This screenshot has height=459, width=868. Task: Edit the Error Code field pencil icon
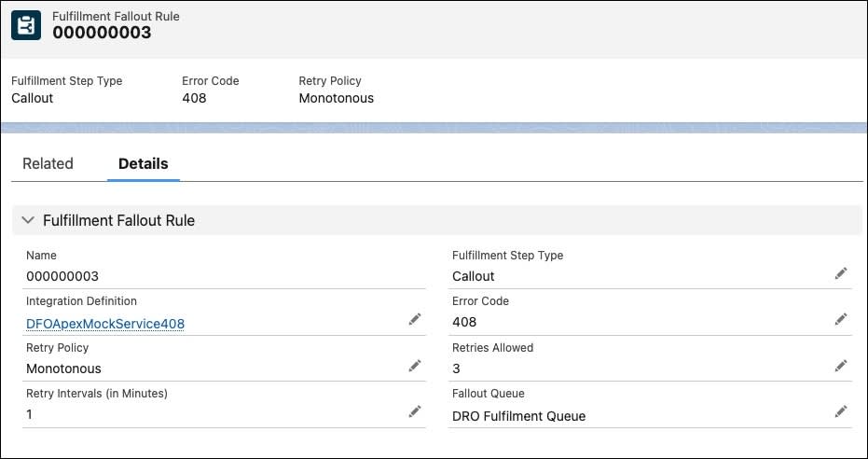[841, 319]
